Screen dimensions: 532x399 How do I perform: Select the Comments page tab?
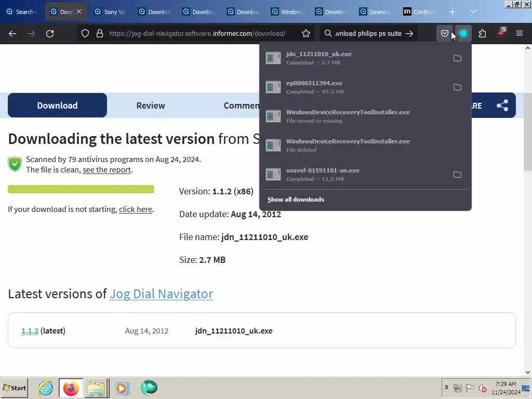click(241, 105)
